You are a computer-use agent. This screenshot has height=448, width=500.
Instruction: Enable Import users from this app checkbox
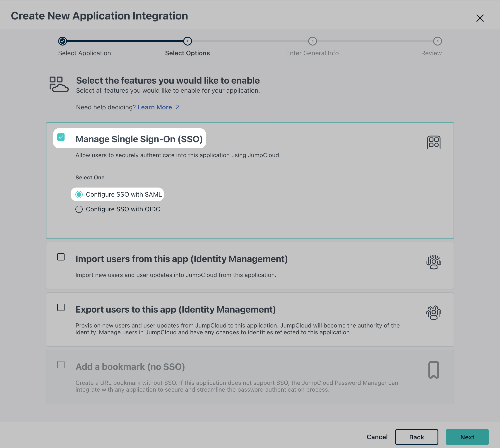(x=61, y=257)
